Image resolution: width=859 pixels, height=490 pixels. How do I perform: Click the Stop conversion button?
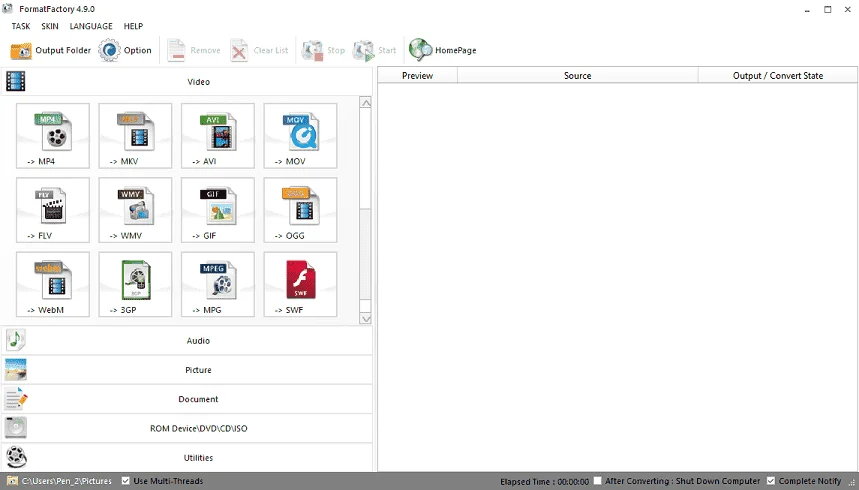323,50
